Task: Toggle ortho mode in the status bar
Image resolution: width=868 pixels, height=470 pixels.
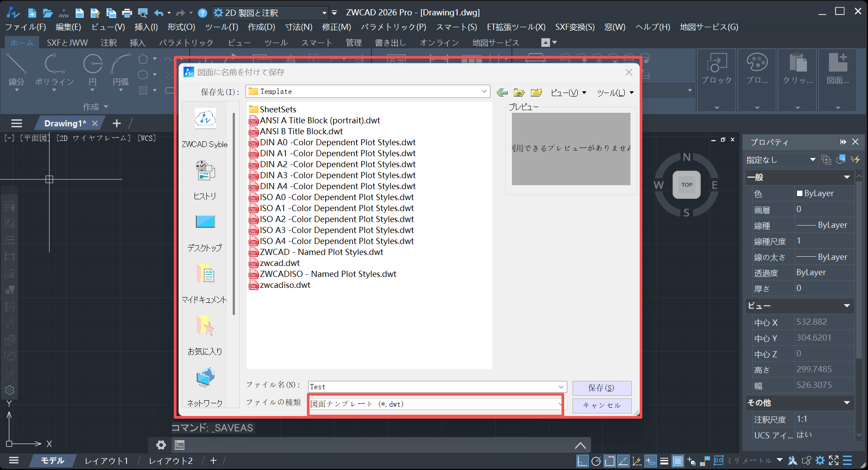Action: pos(582,461)
